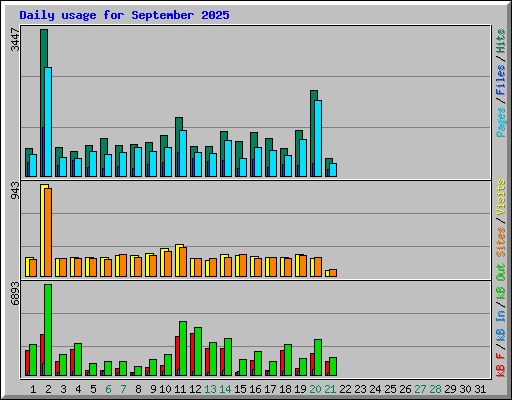Select day 31 label on the x-axis
The height and width of the screenshot is (400, 512).
pos(480,389)
